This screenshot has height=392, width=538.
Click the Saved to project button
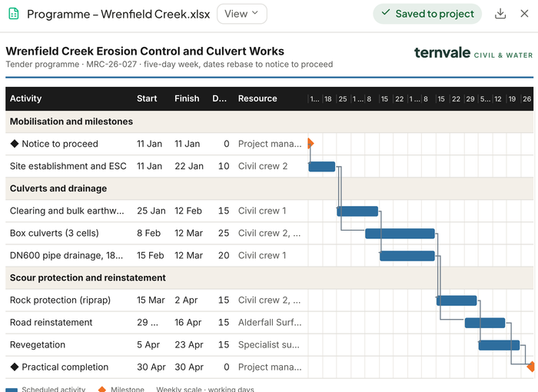pos(427,14)
